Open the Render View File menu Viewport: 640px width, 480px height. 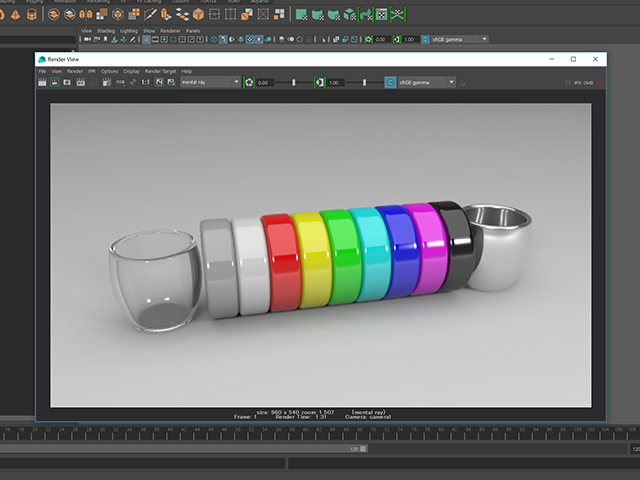click(42, 71)
